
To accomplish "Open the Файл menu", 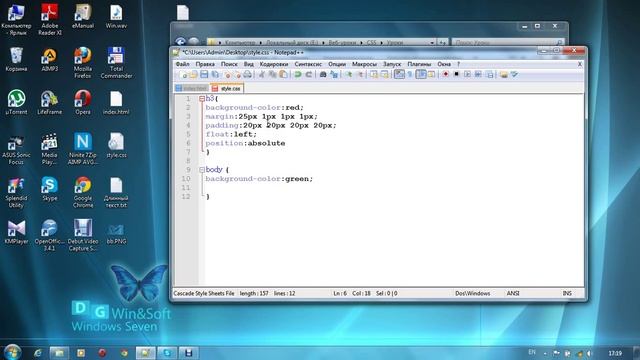I will (x=182, y=64).
